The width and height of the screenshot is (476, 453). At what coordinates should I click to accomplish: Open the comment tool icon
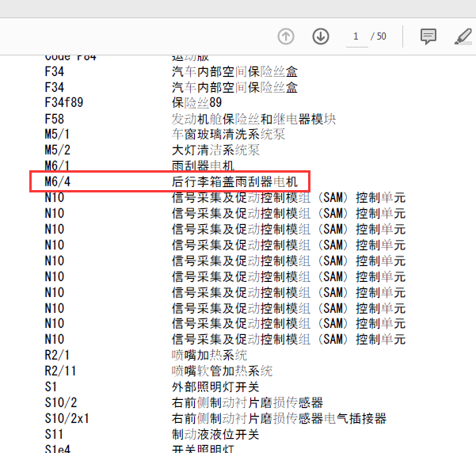(x=428, y=36)
